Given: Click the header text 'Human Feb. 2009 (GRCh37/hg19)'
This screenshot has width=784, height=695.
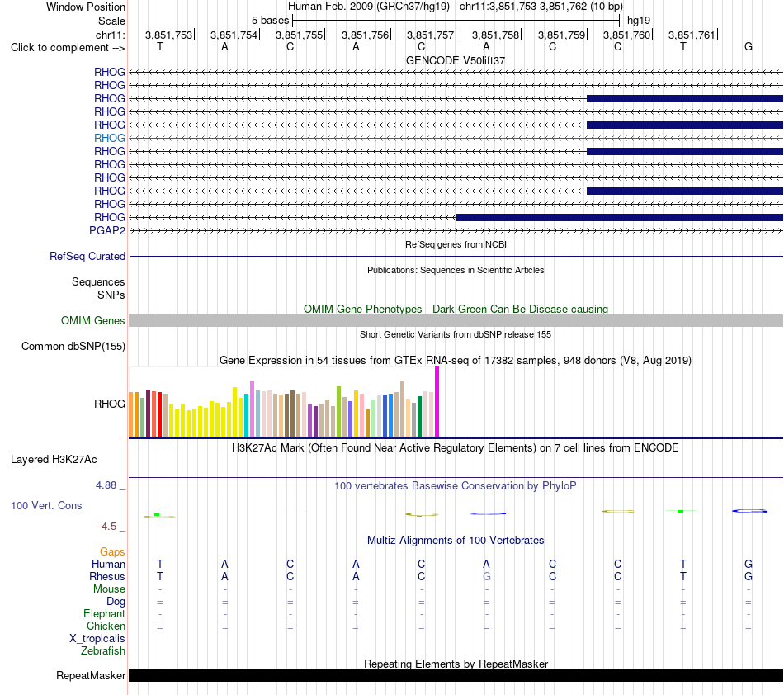Looking at the screenshot, I should tap(369, 7).
